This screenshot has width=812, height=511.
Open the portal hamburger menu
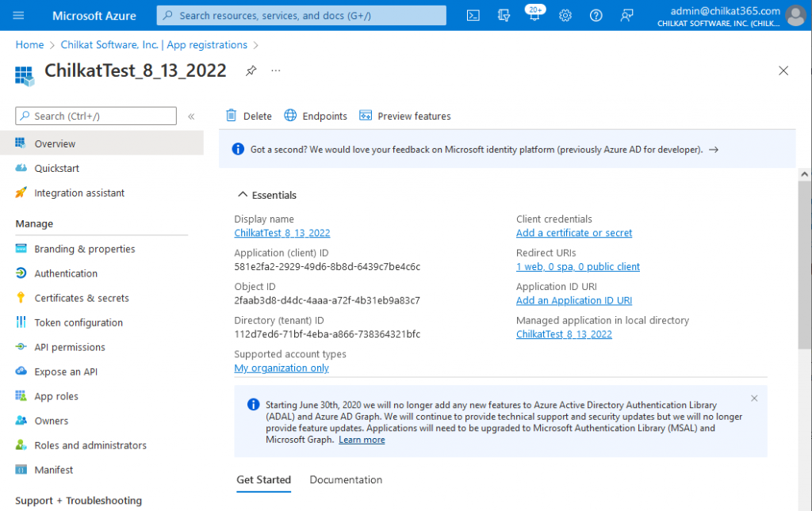pos(18,15)
